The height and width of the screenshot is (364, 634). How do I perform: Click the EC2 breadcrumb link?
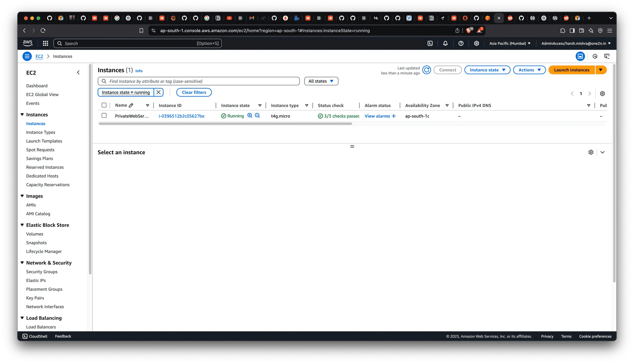point(39,56)
